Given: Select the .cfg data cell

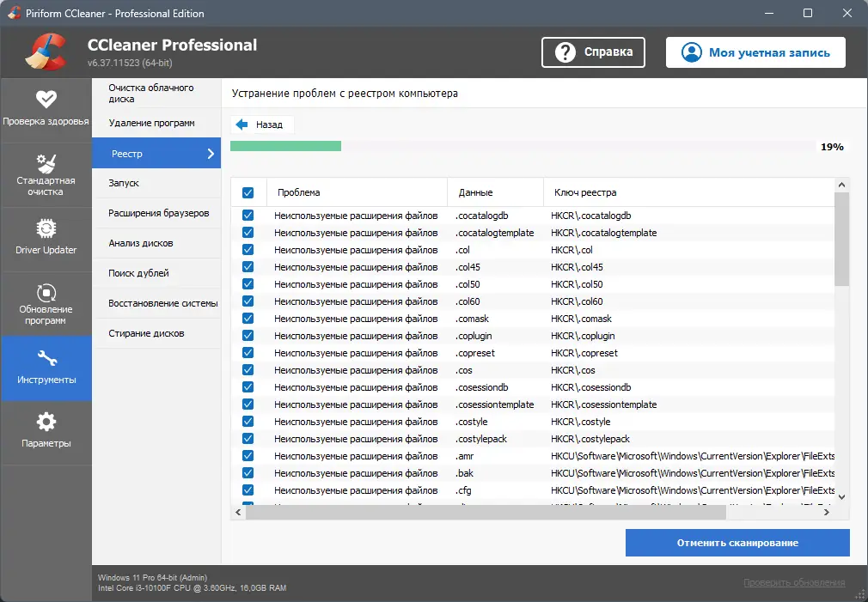Looking at the screenshot, I should pos(464,490).
